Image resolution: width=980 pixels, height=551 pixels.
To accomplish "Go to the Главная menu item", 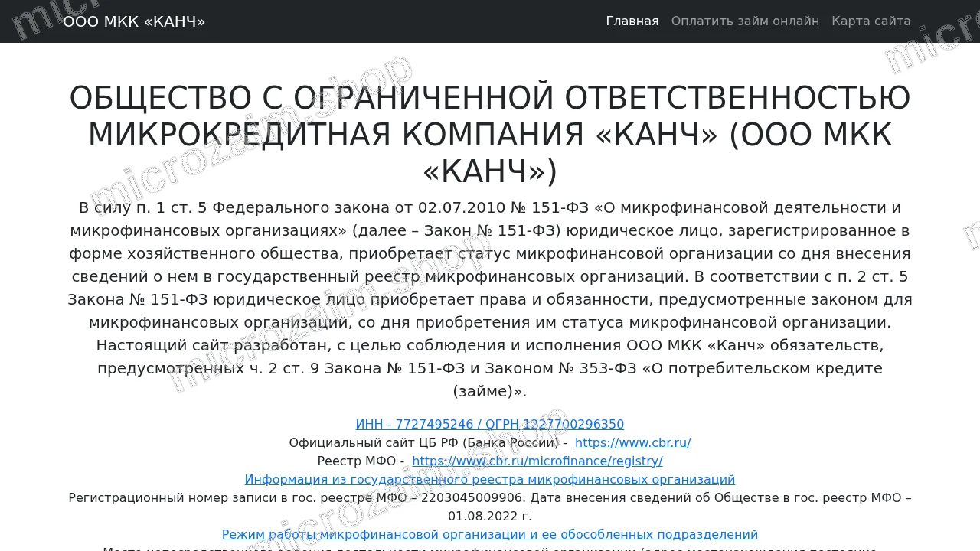I will [632, 21].
